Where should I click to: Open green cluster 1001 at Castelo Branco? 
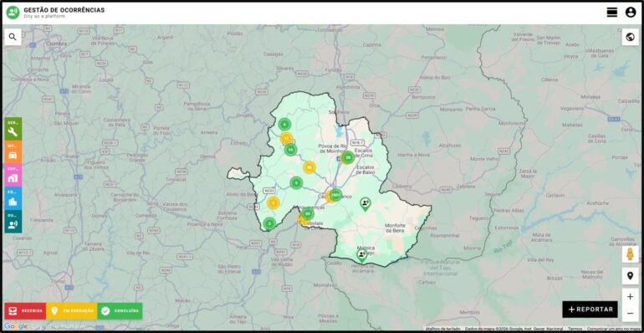click(x=335, y=194)
